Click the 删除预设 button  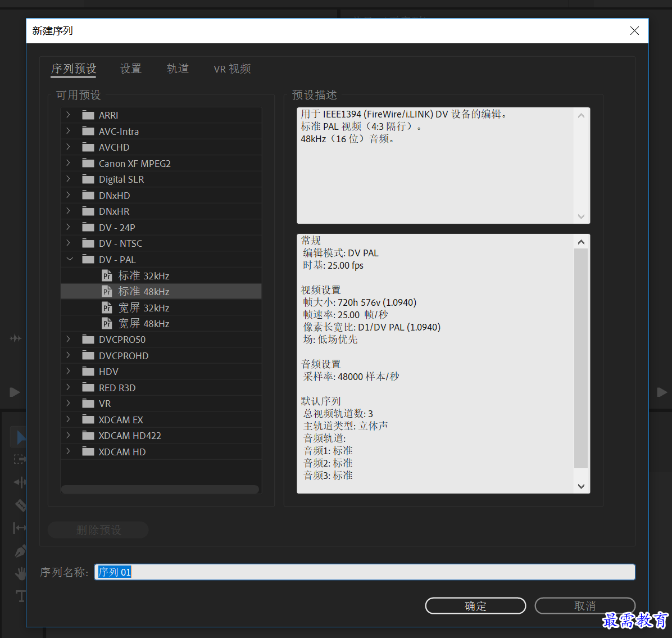[x=98, y=530]
